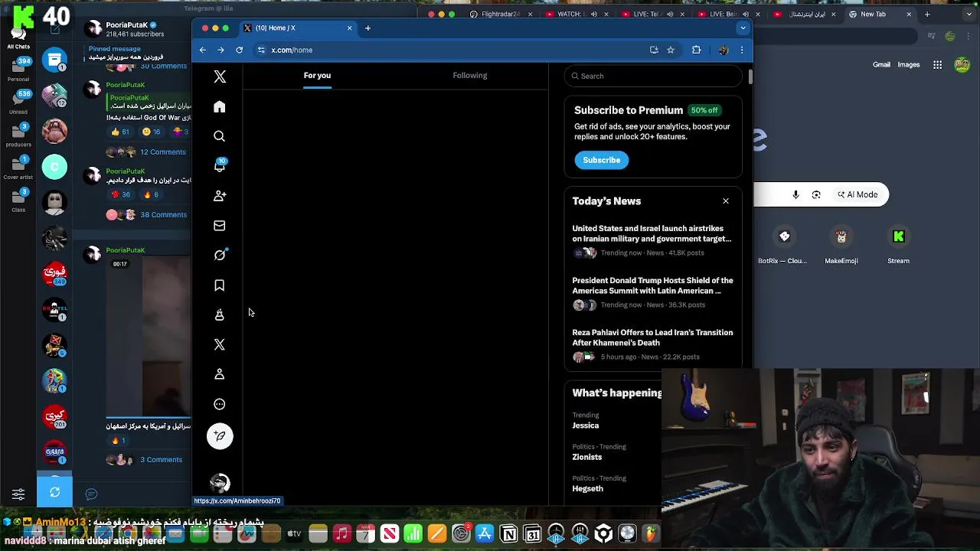Open the US and Israel airstrikes news story

[x=652, y=240]
